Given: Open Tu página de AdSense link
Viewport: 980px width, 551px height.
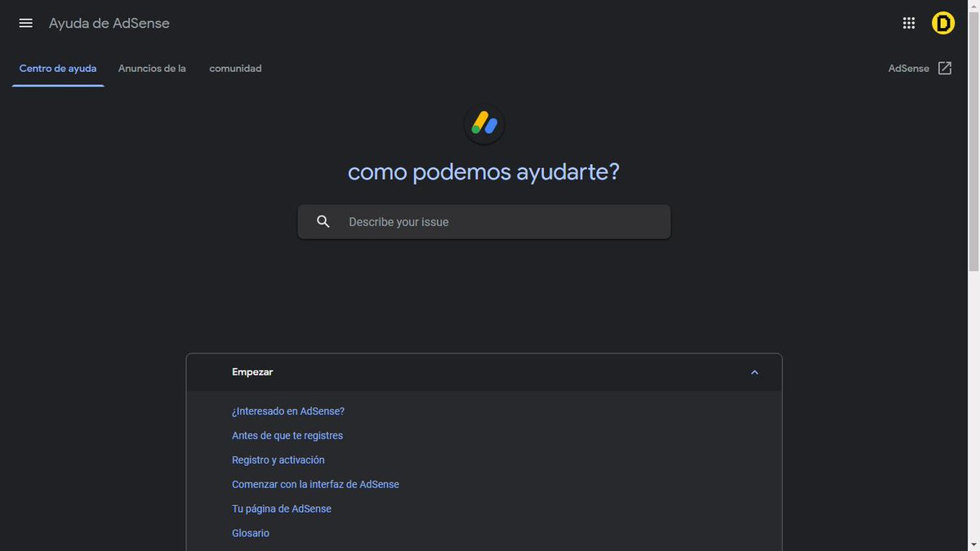Looking at the screenshot, I should (282, 509).
